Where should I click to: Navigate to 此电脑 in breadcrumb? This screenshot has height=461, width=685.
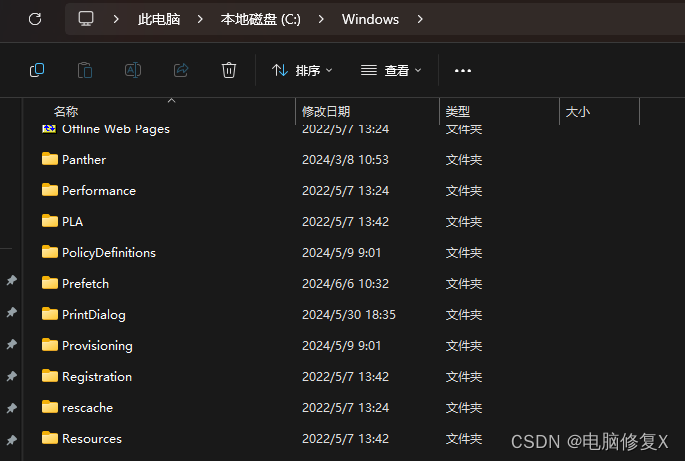click(159, 19)
